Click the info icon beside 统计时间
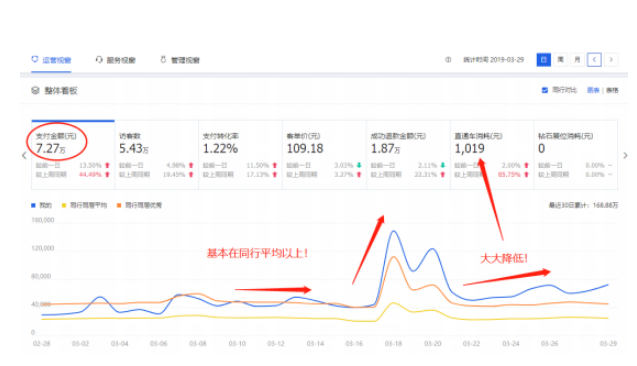637x366 pixels. click(448, 60)
